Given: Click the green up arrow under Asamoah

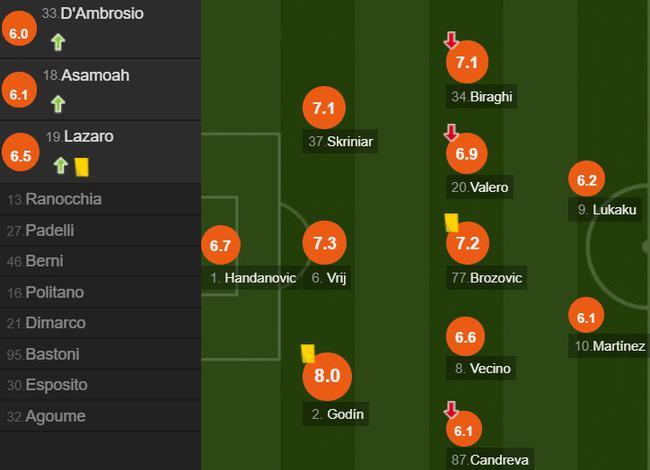Looking at the screenshot, I should click(58, 104).
